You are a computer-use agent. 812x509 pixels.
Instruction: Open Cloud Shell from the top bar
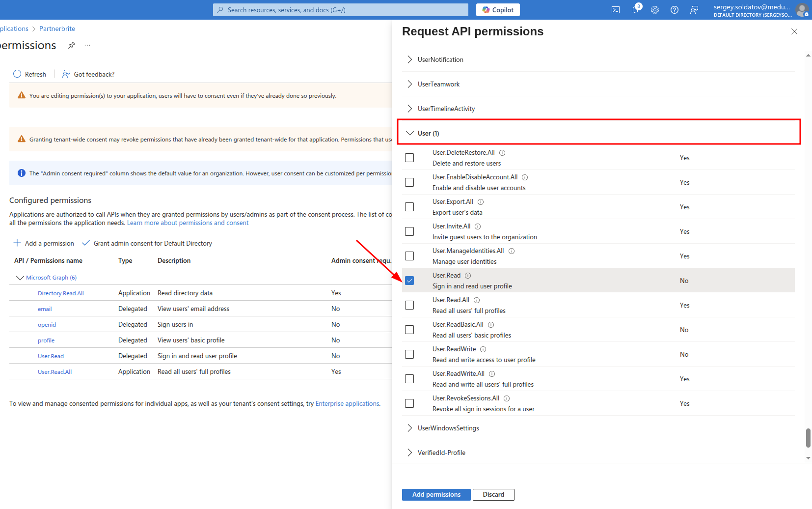616,10
